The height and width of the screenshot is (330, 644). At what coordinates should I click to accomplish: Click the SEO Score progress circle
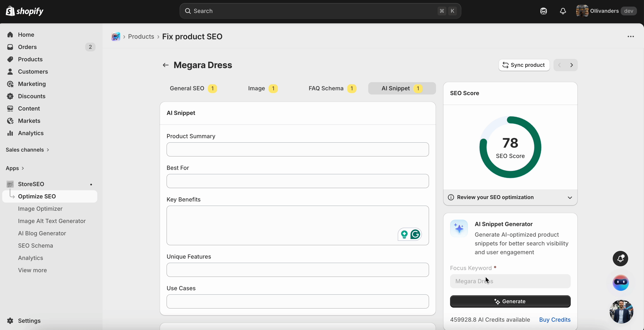click(x=510, y=147)
